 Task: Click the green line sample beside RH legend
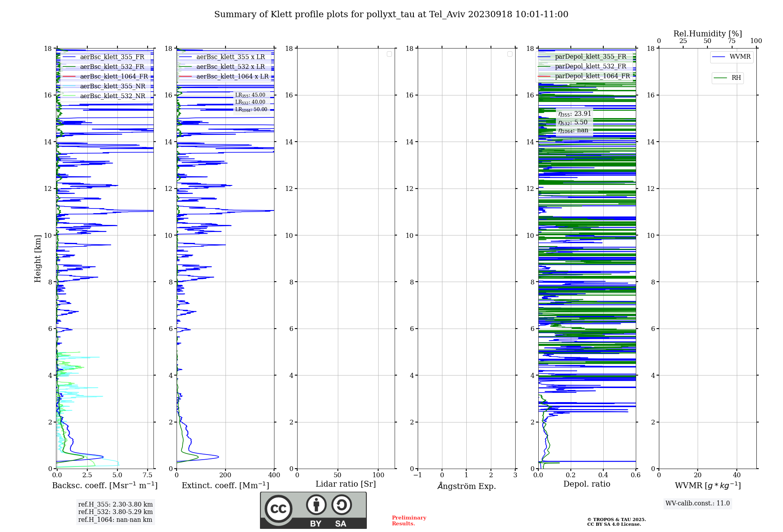point(720,78)
